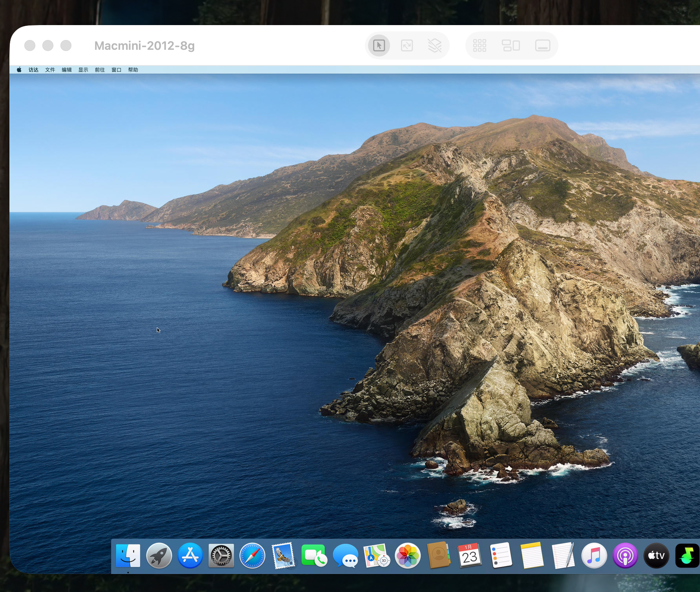Start FaceTime from the Dock
700x592 pixels.
click(x=315, y=556)
